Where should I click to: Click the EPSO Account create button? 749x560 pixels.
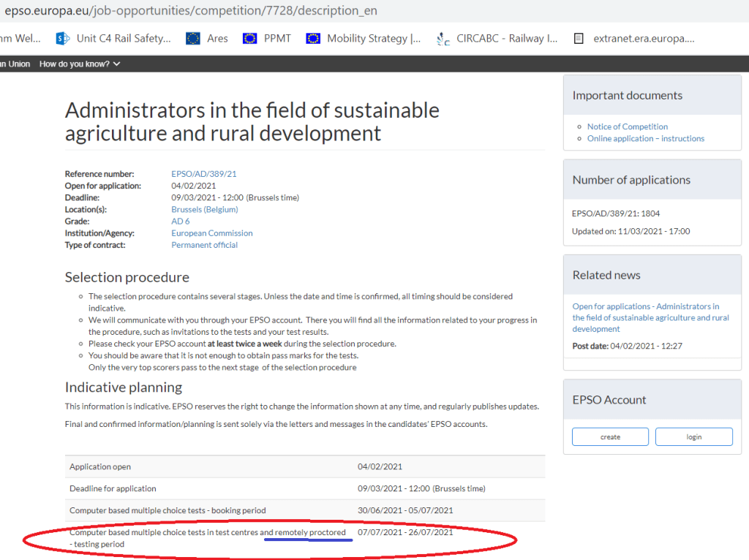tap(610, 437)
